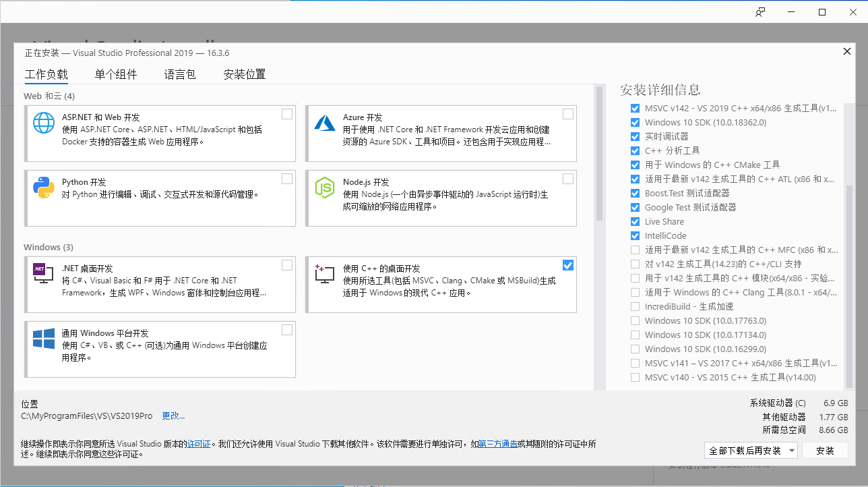Click the ASP.NET globe icon

[x=44, y=123]
